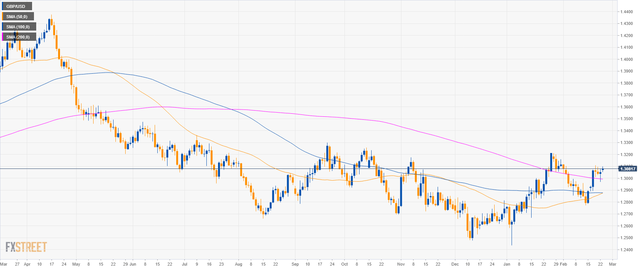Click the Dec label on the date axis
This screenshot has width=644, height=269.
455,264
